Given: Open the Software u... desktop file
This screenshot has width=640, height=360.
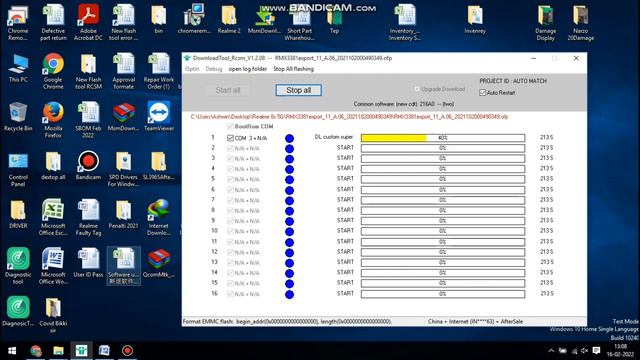Looking at the screenshot, I should coord(123,267).
